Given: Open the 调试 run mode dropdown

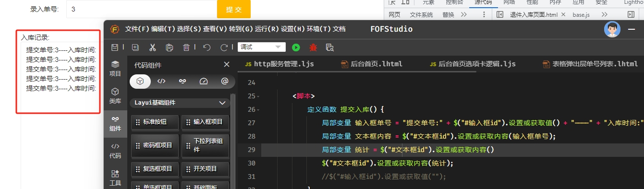Looking at the screenshot, I should click(x=262, y=47).
